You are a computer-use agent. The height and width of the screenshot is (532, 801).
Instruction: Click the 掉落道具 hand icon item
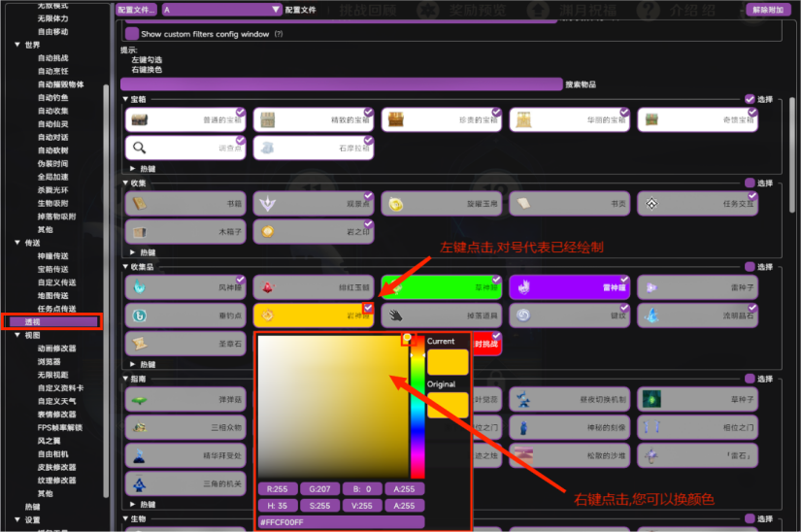pos(440,316)
